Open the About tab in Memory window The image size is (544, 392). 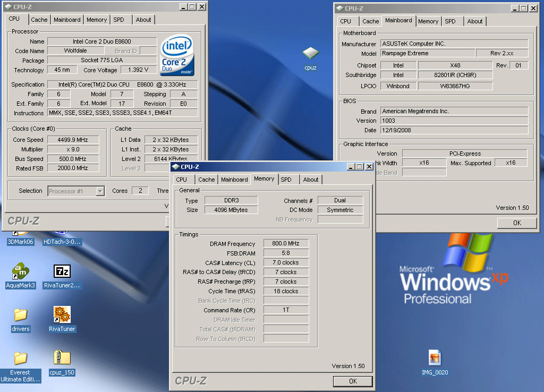coord(311,180)
